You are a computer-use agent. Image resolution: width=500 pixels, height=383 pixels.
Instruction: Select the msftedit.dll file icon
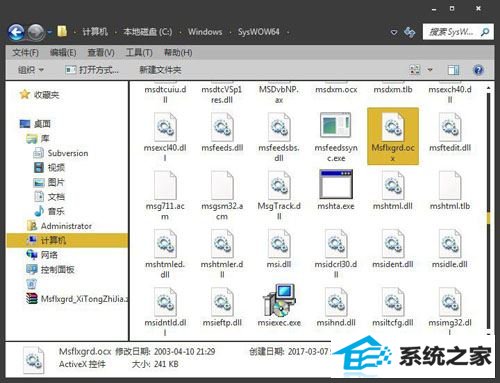pos(450,127)
